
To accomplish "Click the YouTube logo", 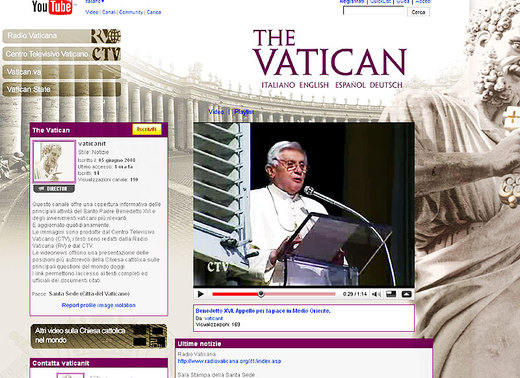I will click(x=52, y=7).
